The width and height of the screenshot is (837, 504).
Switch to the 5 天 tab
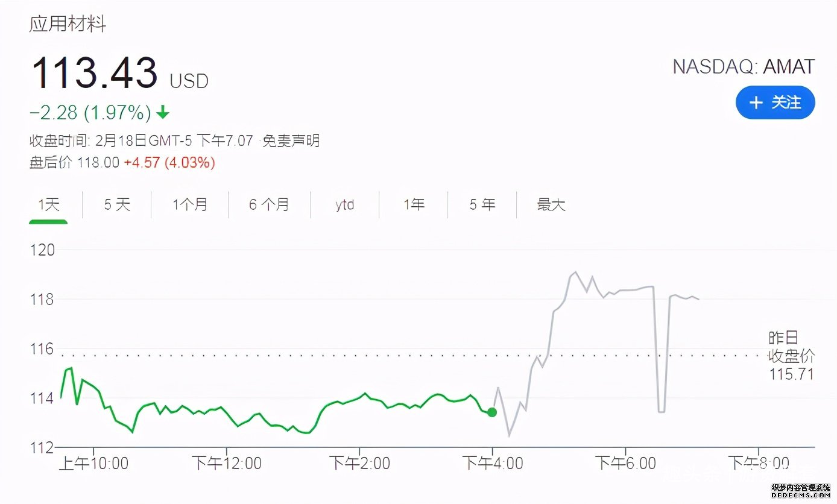click(117, 205)
